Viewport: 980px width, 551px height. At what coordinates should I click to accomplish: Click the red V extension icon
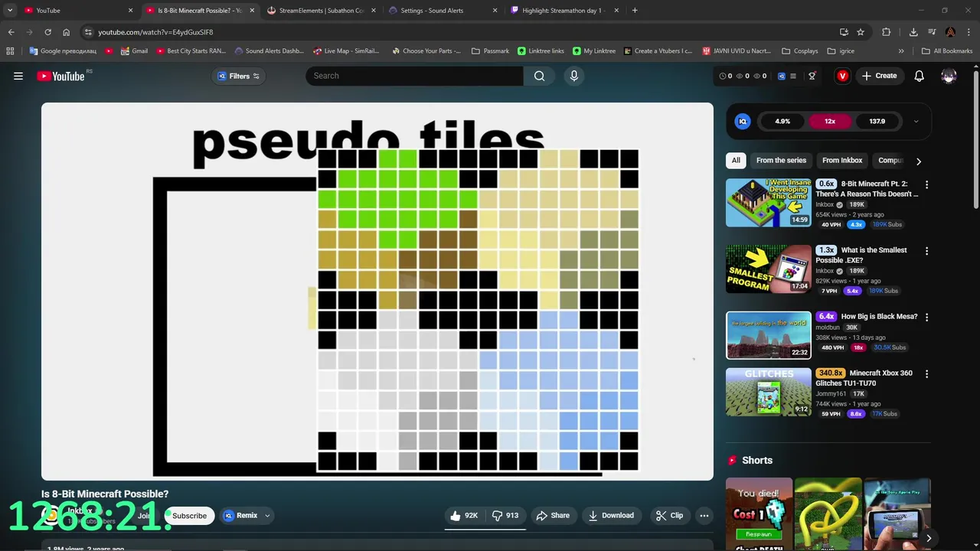click(x=842, y=76)
